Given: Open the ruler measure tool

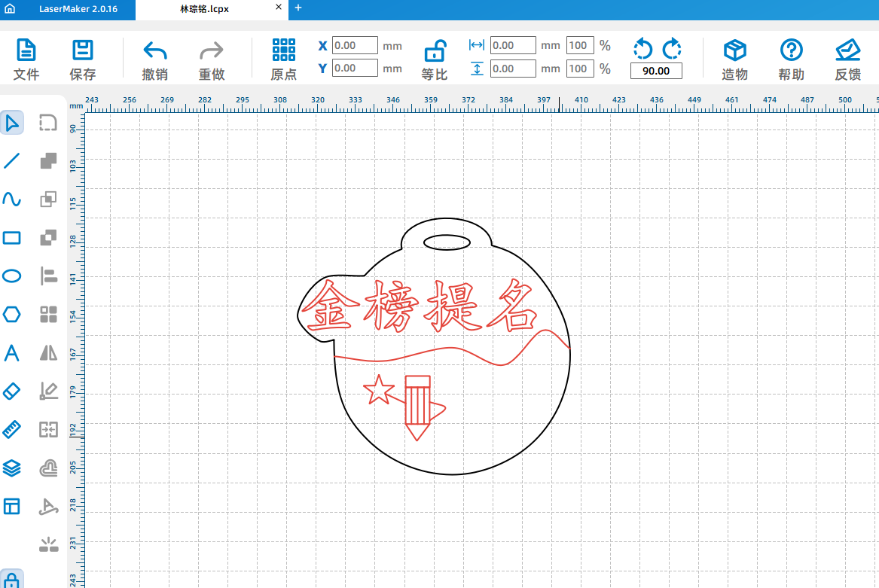Looking at the screenshot, I should (x=12, y=429).
